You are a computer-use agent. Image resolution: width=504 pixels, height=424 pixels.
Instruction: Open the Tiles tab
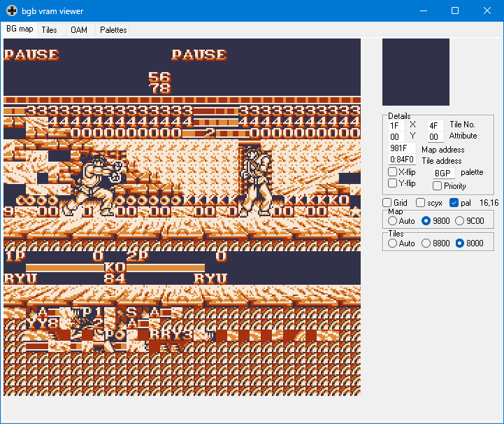pyautogui.click(x=49, y=30)
